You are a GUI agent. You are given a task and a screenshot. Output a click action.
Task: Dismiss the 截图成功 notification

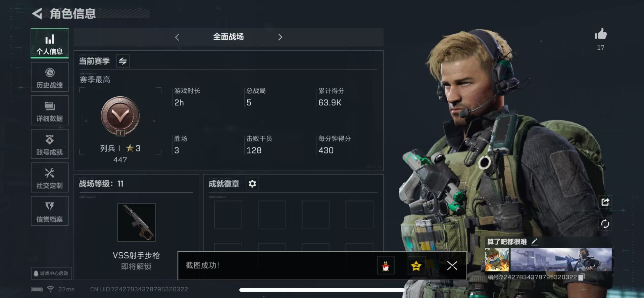(452, 266)
